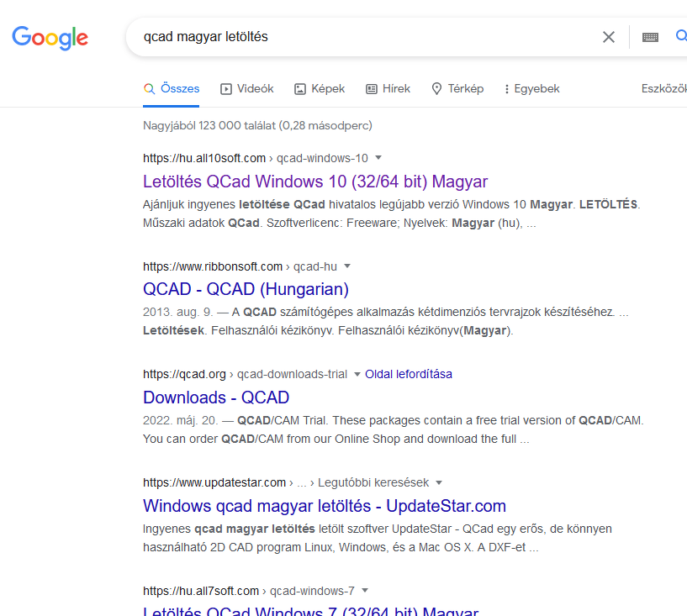The width and height of the screenshot is (687, 616).
Task: Open the Egyebek more menu
Action: [531, 89]
